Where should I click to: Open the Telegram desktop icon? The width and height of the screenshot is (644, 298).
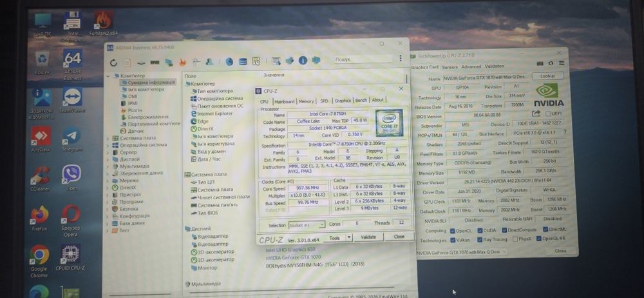[x=72, y=139]
